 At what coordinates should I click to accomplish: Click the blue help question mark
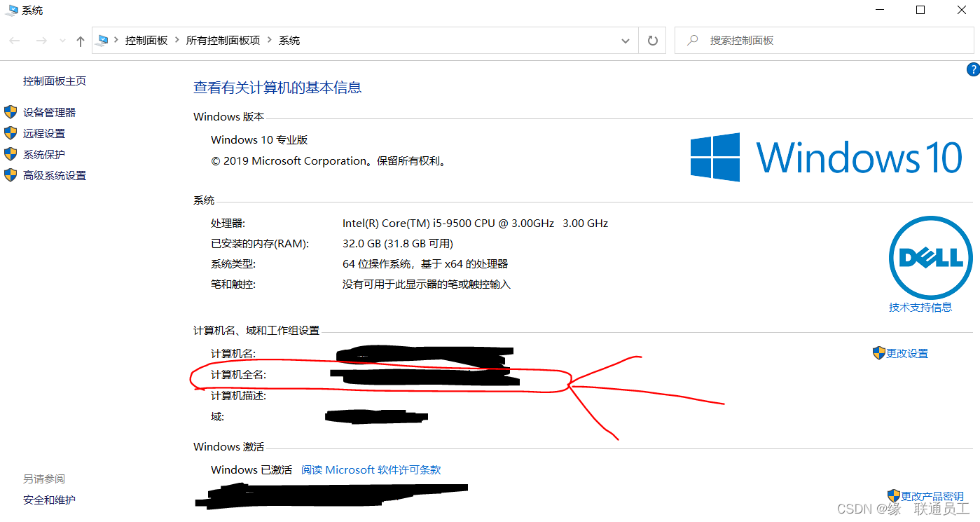(x=973, y=69)
